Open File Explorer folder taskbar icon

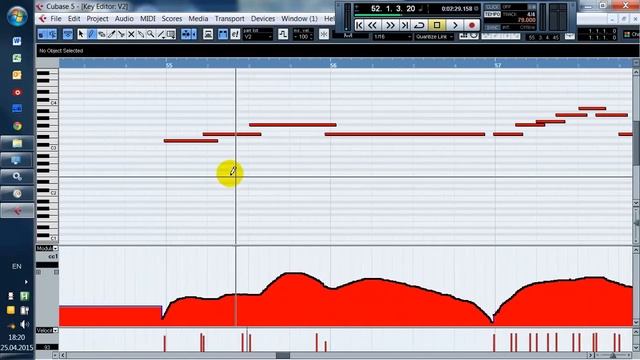17,143
